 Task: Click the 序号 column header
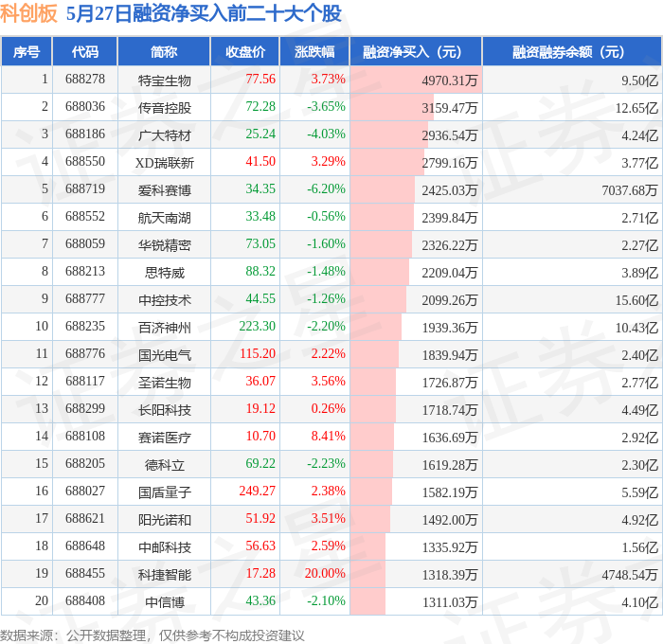pyautogui.click(x=27, y=51)
